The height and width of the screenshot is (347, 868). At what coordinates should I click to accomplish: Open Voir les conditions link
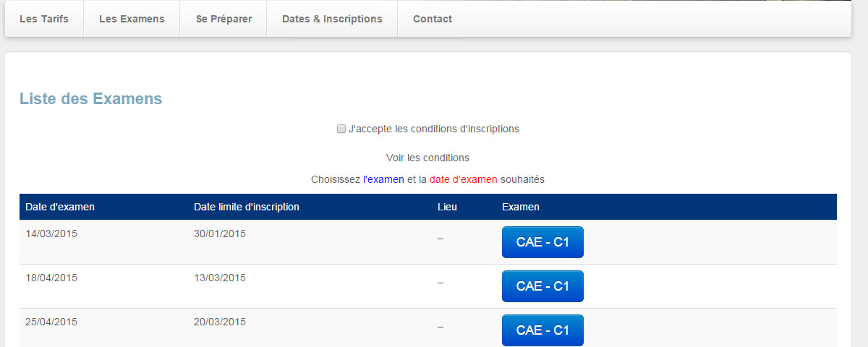coord(427,158)
